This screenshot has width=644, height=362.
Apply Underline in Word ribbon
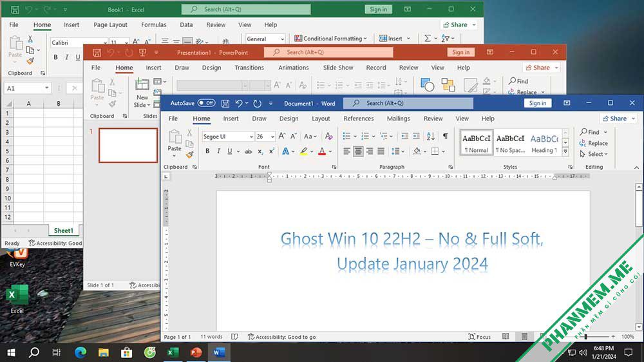pos(230,151)
